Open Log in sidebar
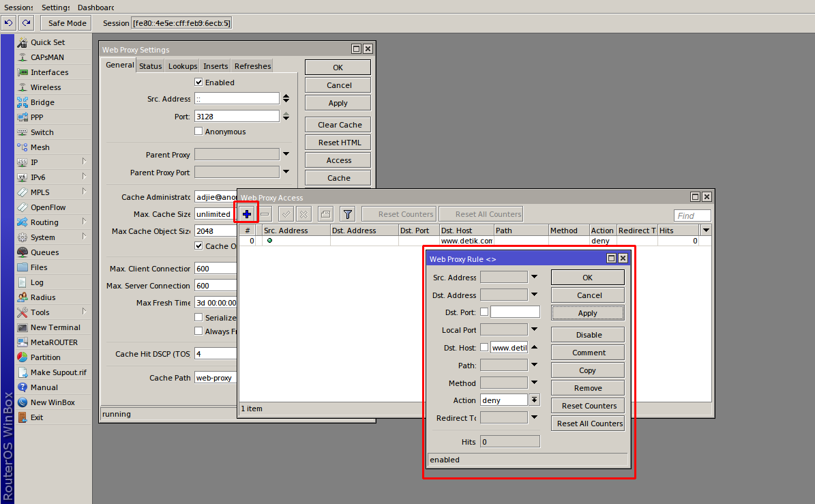This screenshot has width=815, height=504. (53, 282)
